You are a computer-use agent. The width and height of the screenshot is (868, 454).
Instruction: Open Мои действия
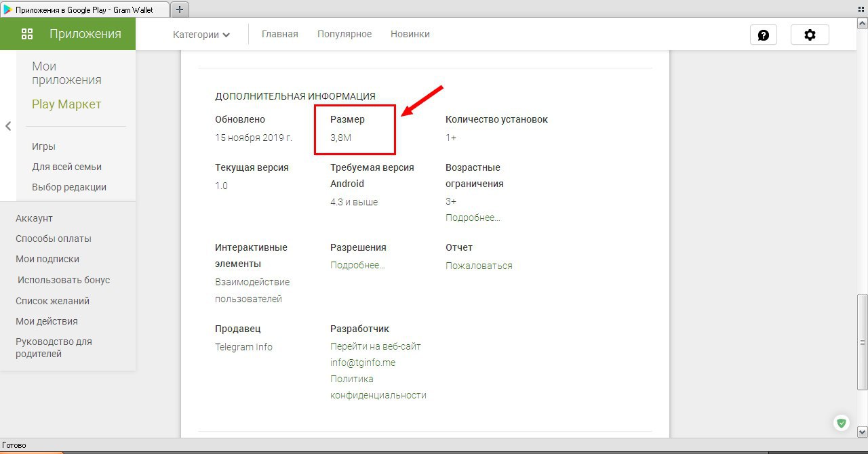pyautogui.click(x=47, y=321)
